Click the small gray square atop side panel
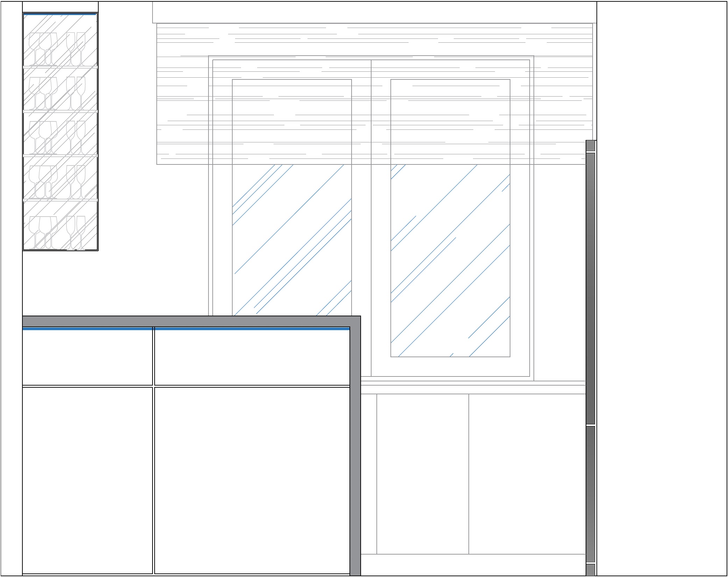Screen dimensions: 728x578 pyautogui.click(x=591, y=146)
